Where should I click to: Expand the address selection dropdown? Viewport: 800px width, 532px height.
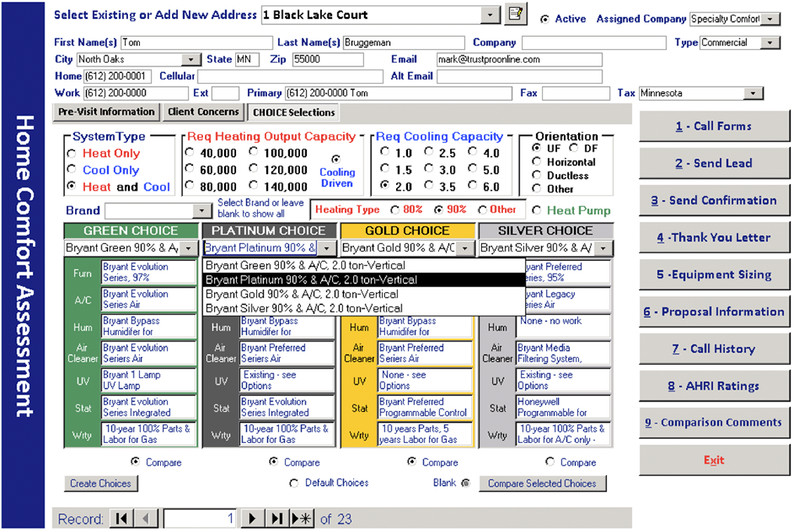click(491, 15)
